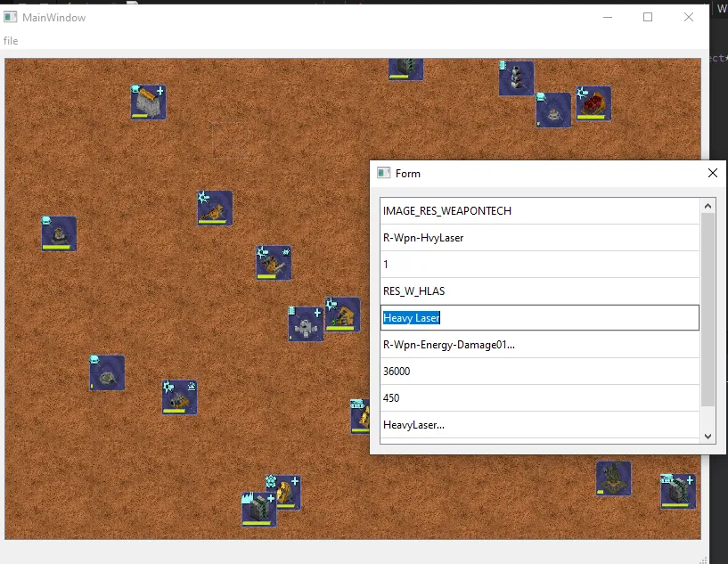The height and width of the screenshot is (564, 728).
Task: Select the gray green-lit module beside the dark green tower
Action: point(678,491)
